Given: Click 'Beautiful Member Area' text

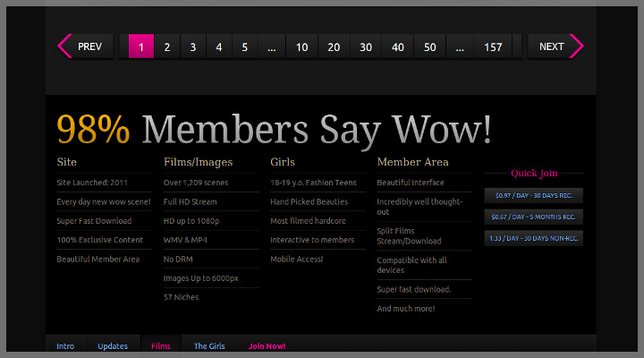Looking at the screenshot, I should pos(97,259).
